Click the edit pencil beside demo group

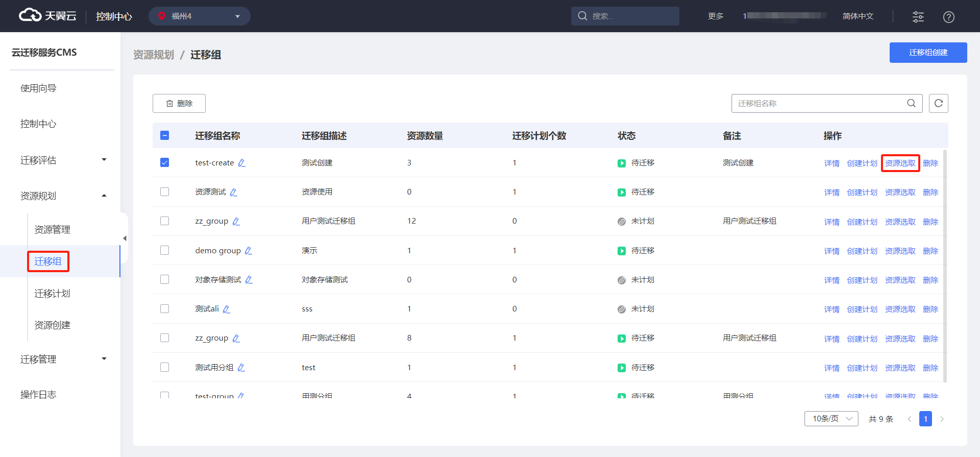click(249, 250)
